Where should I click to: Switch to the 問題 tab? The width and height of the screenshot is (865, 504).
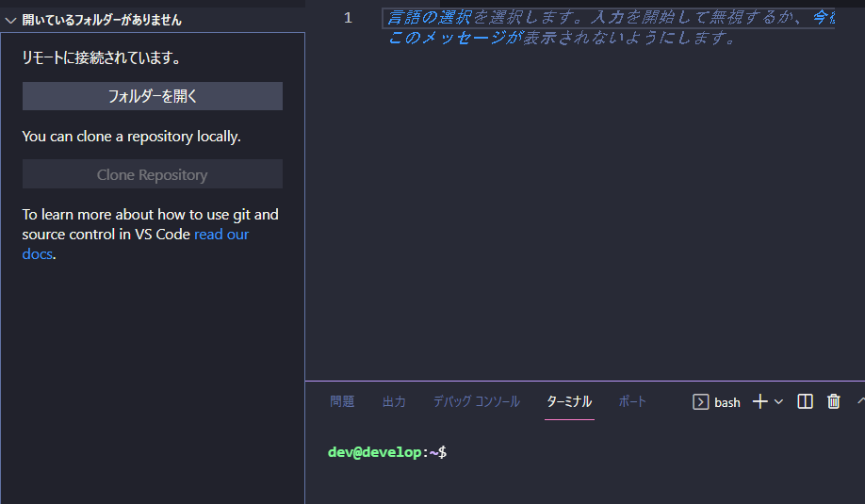(342, 402)
